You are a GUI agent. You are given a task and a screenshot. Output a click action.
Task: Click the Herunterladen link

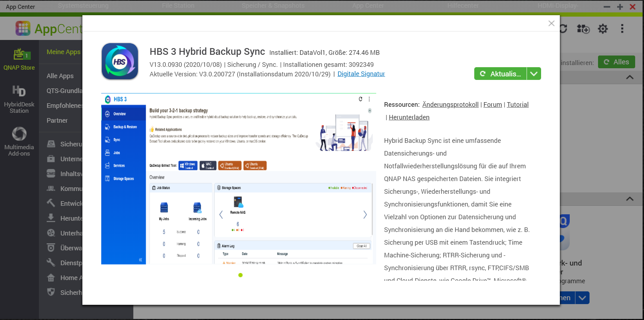(409, 117)
